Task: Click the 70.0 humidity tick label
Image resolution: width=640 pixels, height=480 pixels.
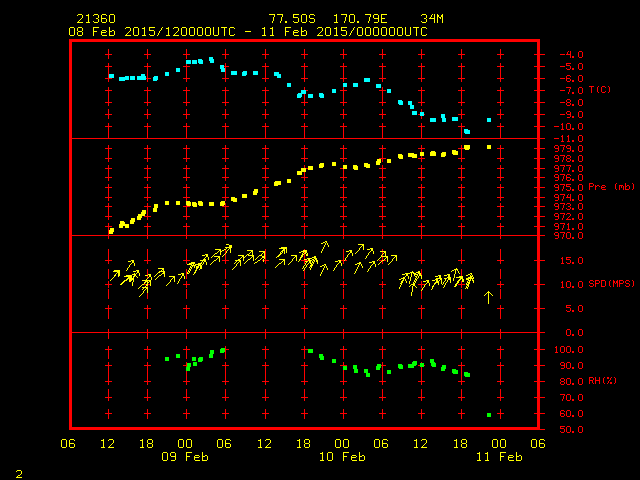Action: (571, 398)
